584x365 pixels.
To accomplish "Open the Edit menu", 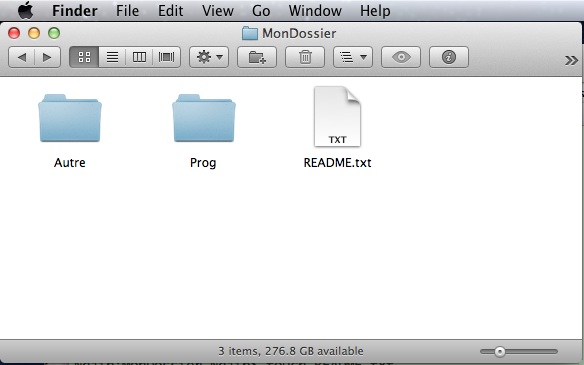I will (170, 11).
